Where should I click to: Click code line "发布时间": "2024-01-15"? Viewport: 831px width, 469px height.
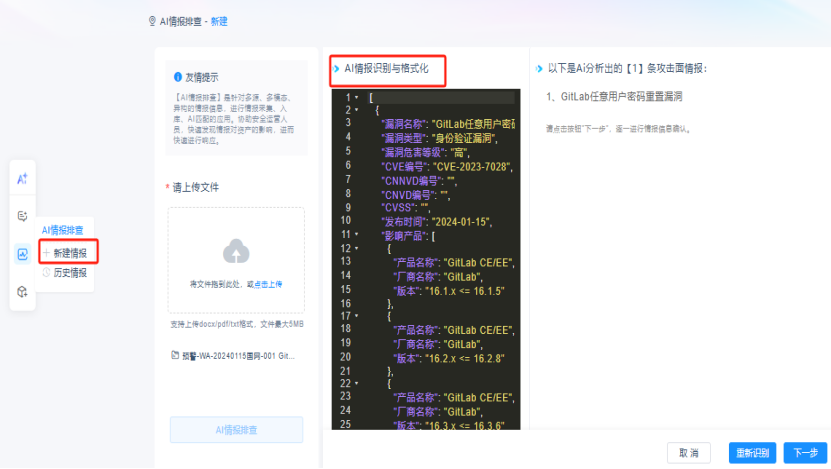point(437,222)
